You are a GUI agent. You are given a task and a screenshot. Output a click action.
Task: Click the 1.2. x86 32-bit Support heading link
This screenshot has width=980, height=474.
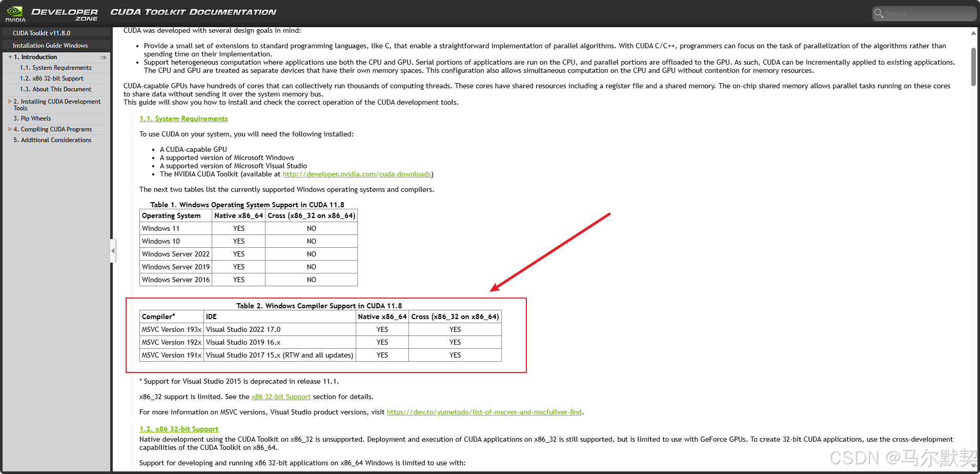point(179,429)
